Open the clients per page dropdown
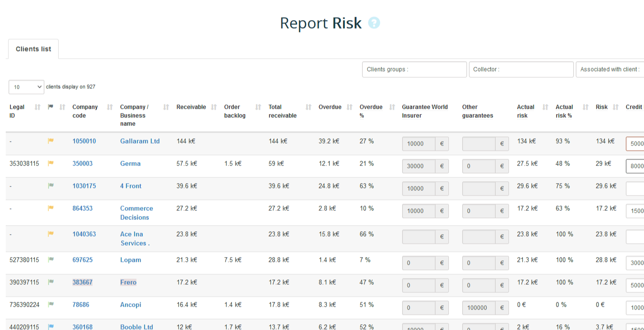 pyautogui.click(x=26, y=87)
